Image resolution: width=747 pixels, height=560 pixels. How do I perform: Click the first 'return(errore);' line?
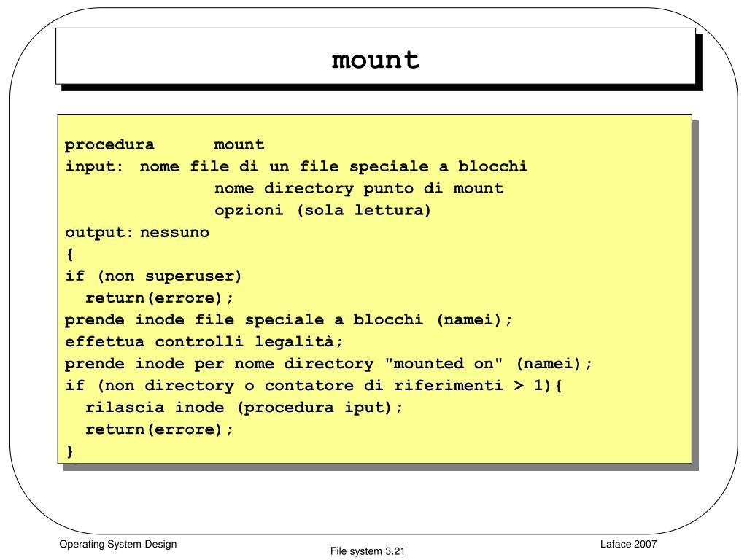pos(159,298)
